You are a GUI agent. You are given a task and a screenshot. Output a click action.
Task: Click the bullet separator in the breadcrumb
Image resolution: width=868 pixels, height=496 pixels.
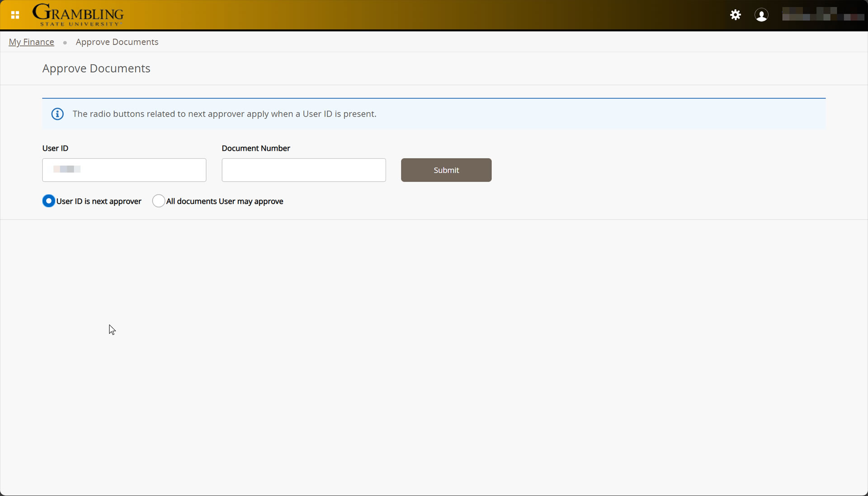(x=65, y=42)
